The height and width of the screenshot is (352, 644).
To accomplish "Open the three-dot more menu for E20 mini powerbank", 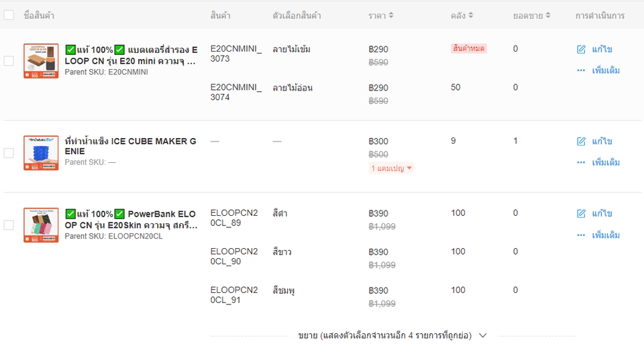I will 581,70.
